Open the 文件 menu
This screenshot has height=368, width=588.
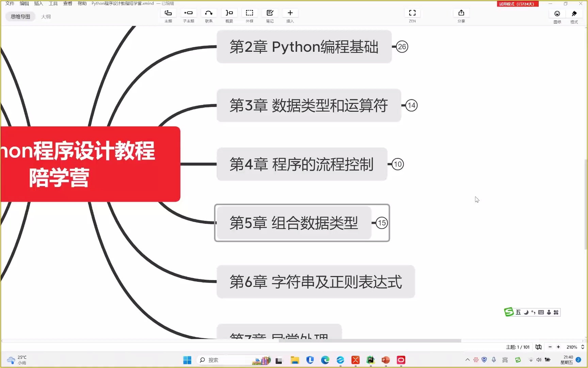(10, 3)
